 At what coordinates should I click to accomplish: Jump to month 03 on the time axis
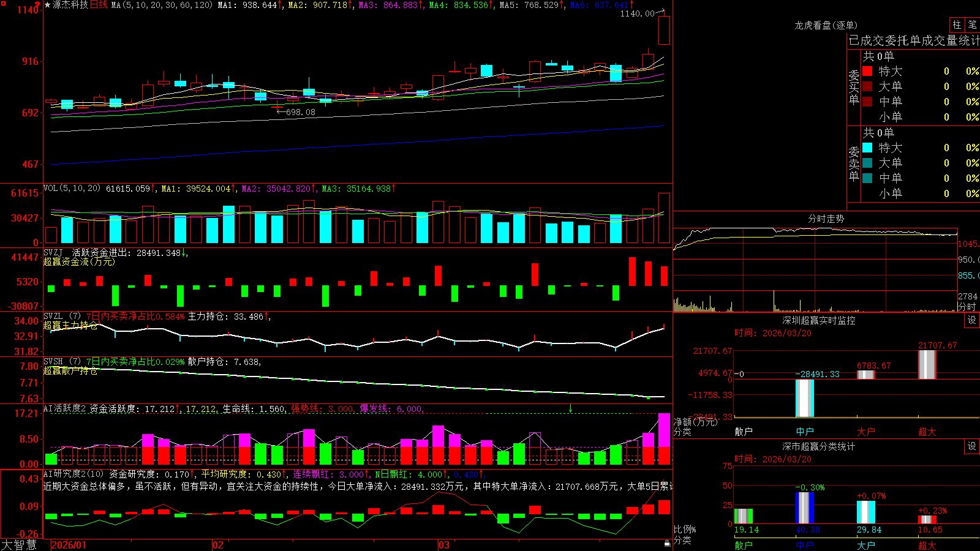[x=444, y=545]
